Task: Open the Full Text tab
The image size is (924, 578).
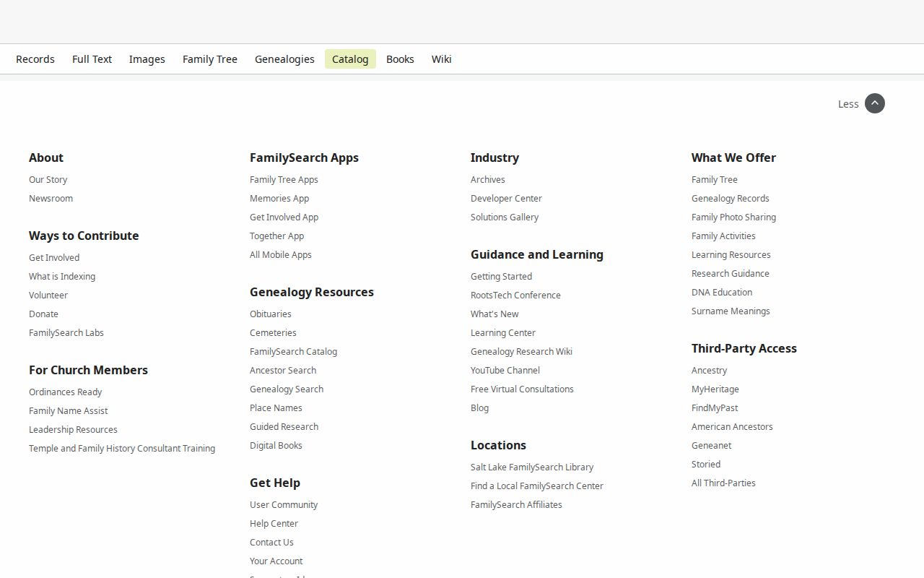Action: [92, 59]
